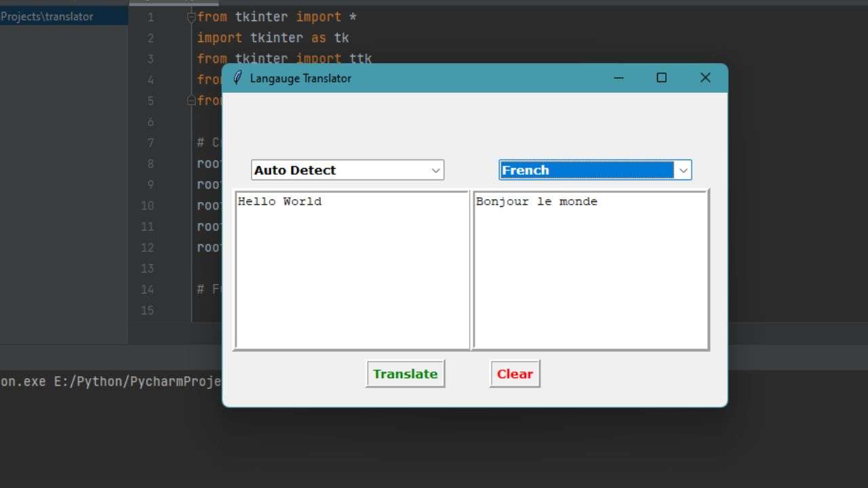Minimize the Langauge Translator window
868x488 pixels.
618,78
